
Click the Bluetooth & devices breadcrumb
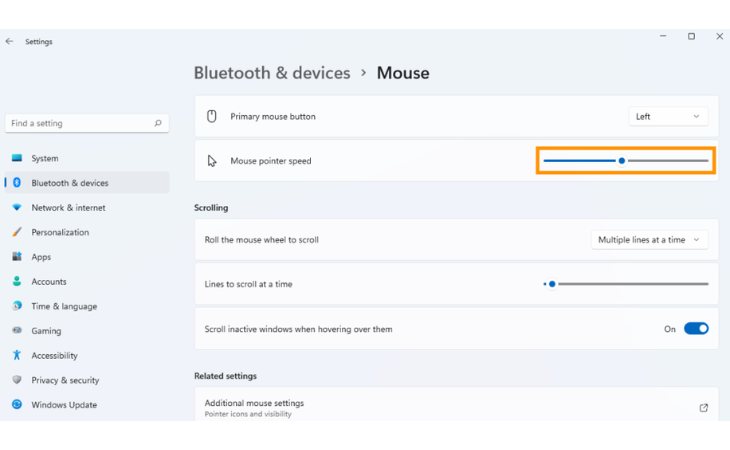[272, 73]
